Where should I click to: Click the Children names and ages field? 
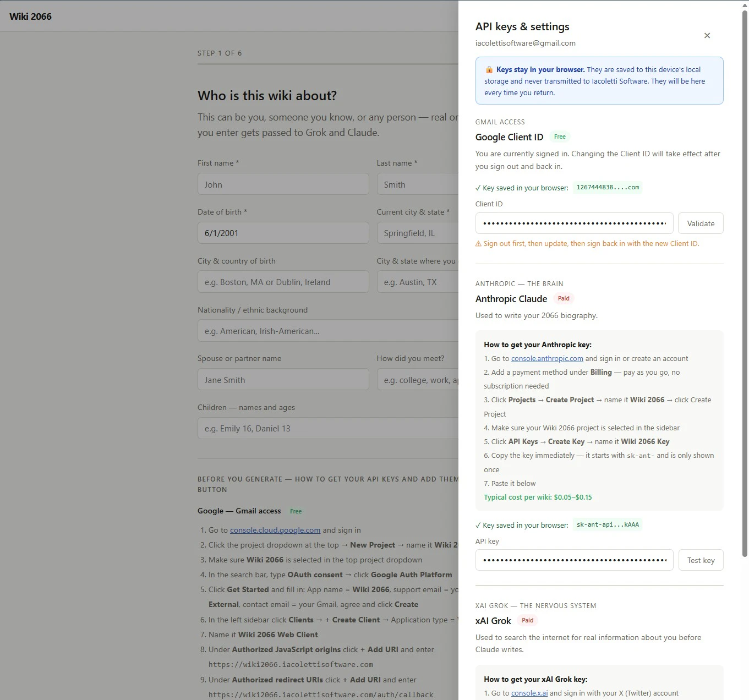coord(328,428)
